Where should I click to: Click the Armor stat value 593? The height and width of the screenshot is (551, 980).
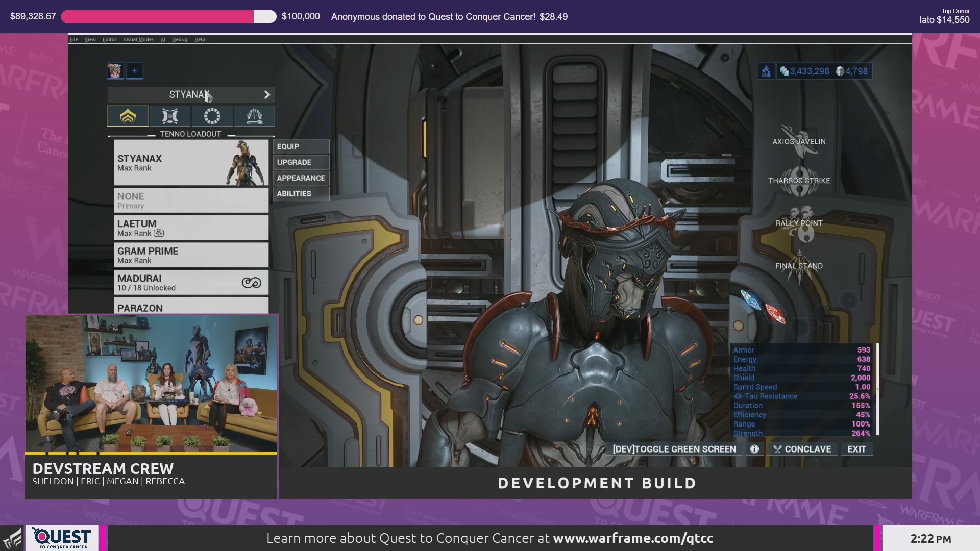coord(864,350)
